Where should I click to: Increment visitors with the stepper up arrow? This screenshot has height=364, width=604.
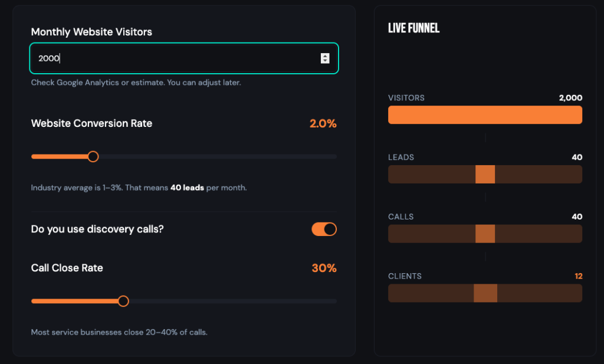coord(325,55)
